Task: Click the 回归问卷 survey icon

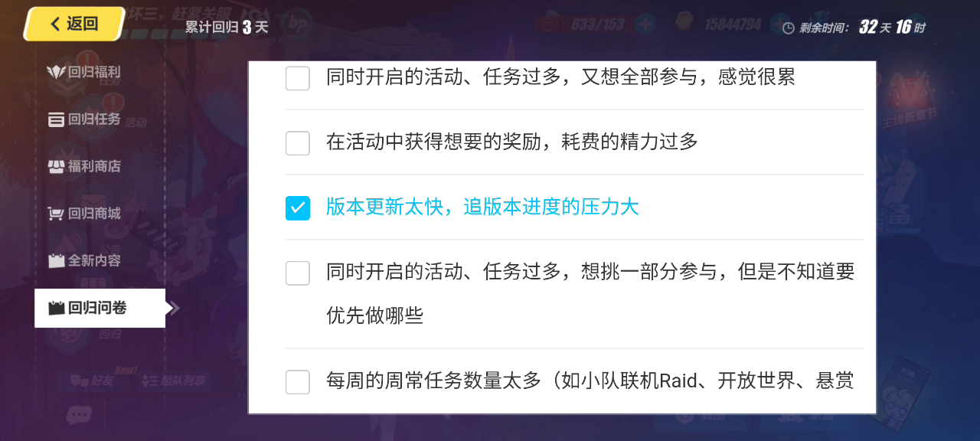Action: click(56, 309)
